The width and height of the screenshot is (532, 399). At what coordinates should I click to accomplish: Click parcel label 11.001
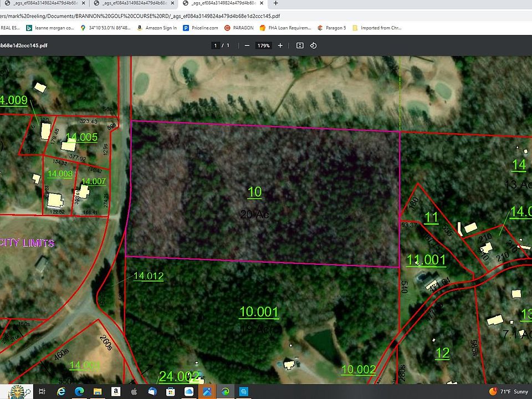(426, 260)
